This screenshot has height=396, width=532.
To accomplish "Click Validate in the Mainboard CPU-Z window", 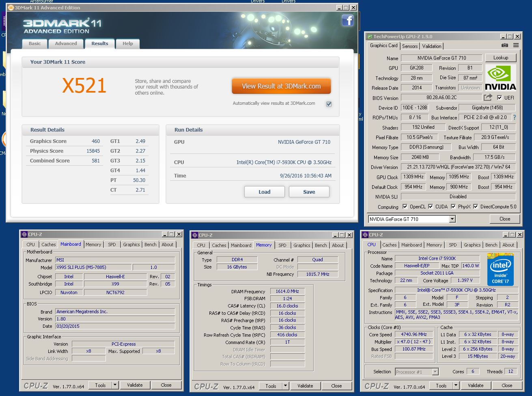I will pos(135,385).
